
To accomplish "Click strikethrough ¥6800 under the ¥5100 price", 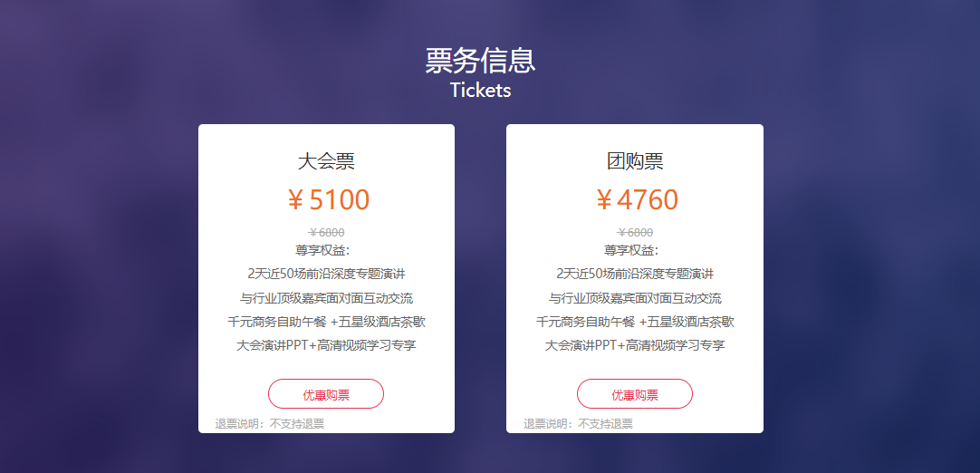I will [326, 233].
